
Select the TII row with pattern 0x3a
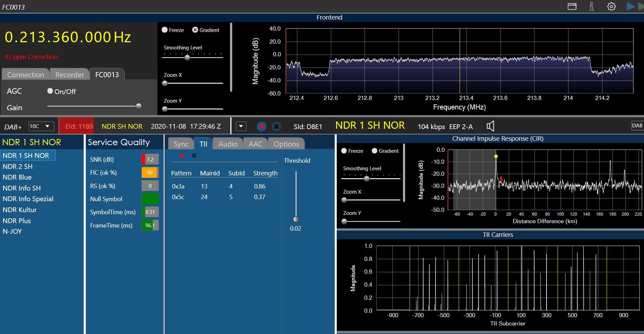(224, 186)
